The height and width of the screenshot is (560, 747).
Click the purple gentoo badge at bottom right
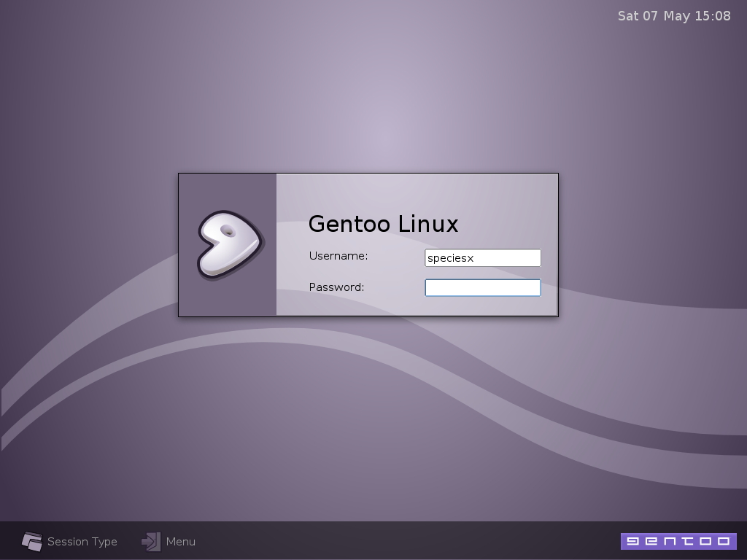[678, 541]
